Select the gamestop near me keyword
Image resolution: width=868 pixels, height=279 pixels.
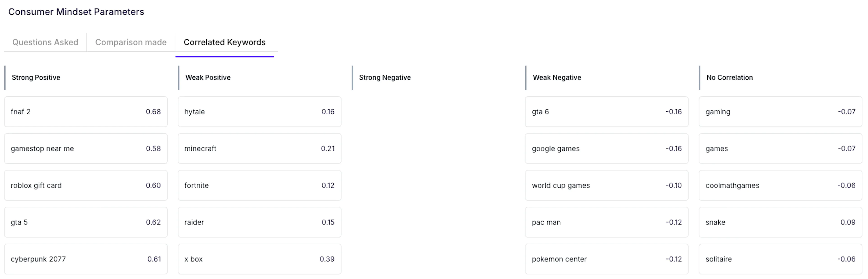tap(86, 148)
